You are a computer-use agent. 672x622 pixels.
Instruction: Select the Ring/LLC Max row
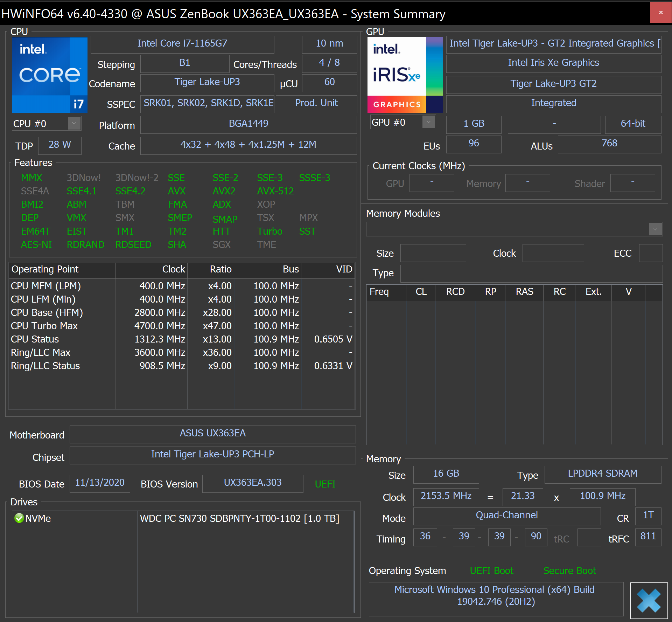coord(182,353)
